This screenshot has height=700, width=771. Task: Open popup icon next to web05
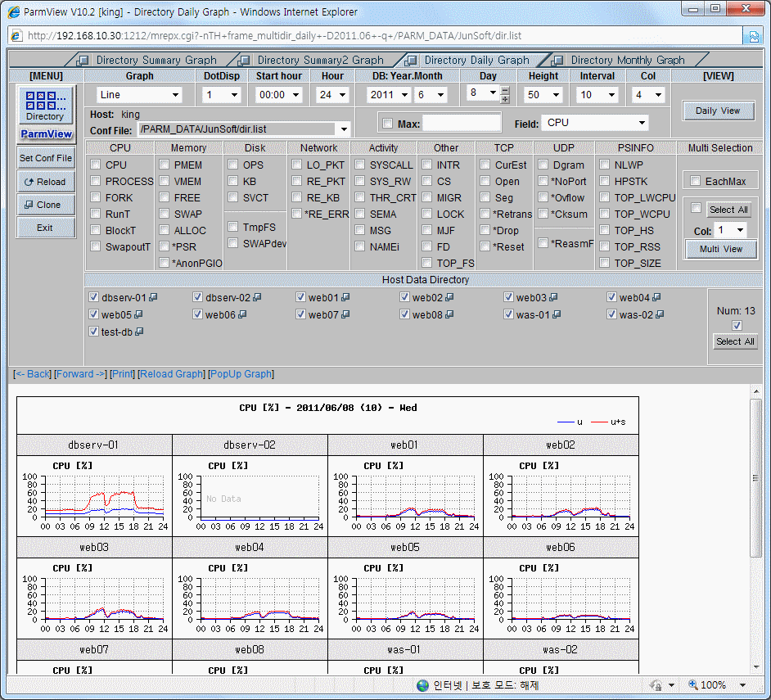point(138,314)
